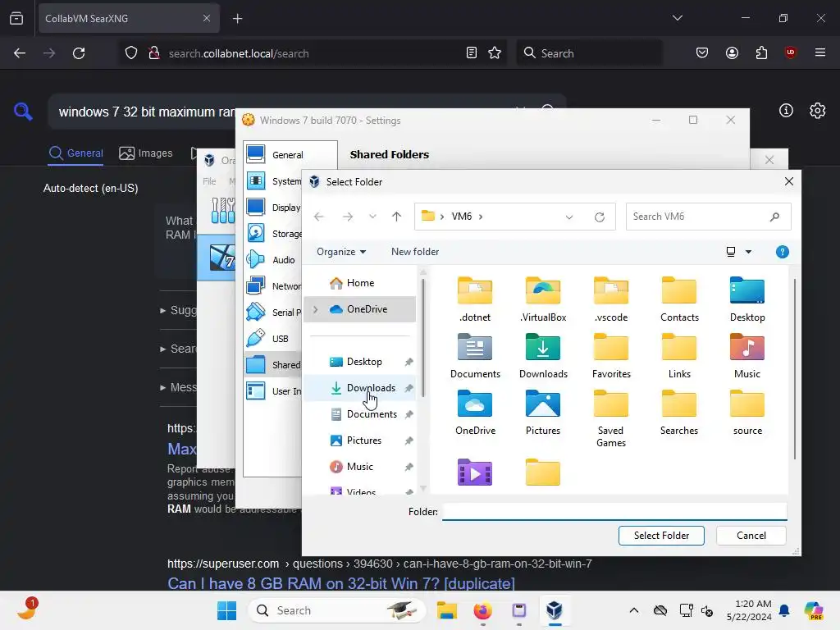List all tabs in Firefox
The height and width of the screenshot is (630, 840).
[677, 18]
